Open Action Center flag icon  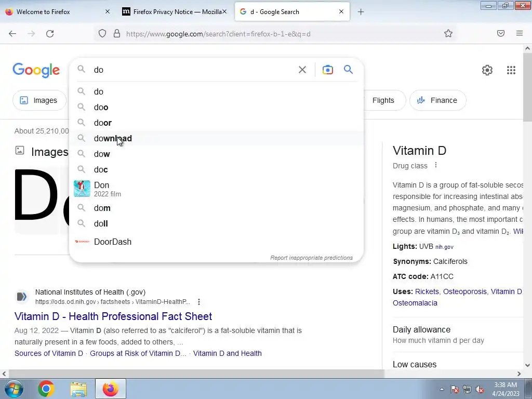click(455, 390)
